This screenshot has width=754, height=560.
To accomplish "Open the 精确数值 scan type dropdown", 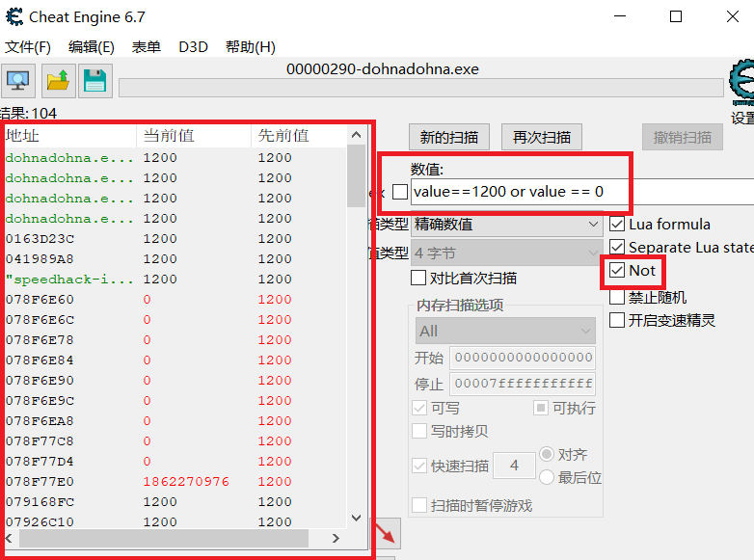I will 506,225.
